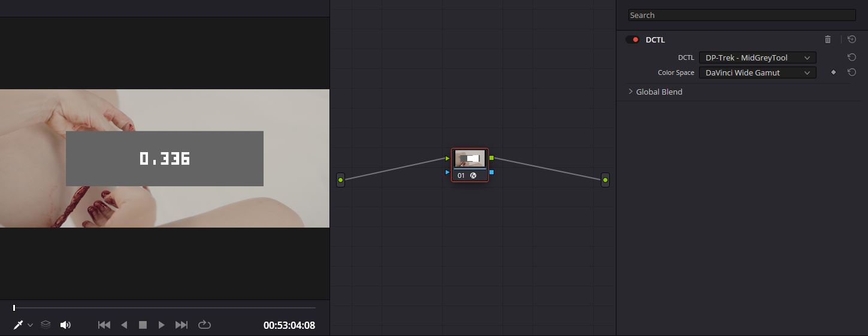Open the DCTL file dropdown
Viewport: 868px width, 336px height.
tap(757, 57)
